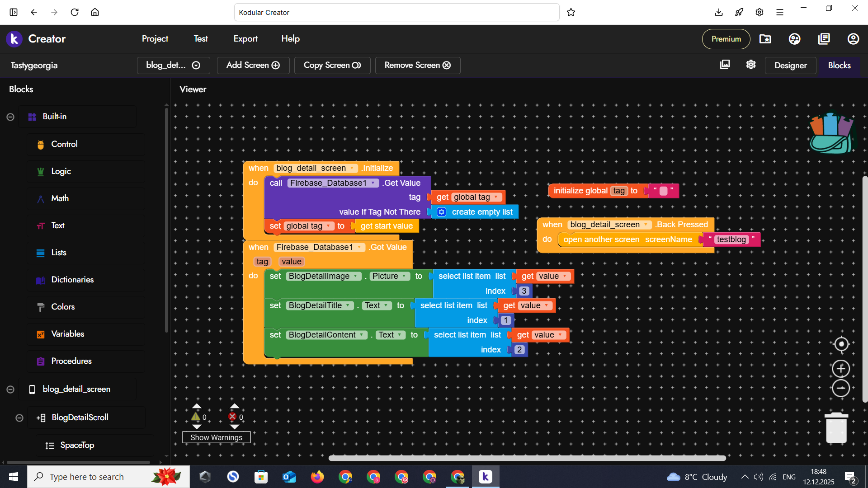
Task: Open the blog_det... screen selector dropdown
Action: (x=173, y=65)
